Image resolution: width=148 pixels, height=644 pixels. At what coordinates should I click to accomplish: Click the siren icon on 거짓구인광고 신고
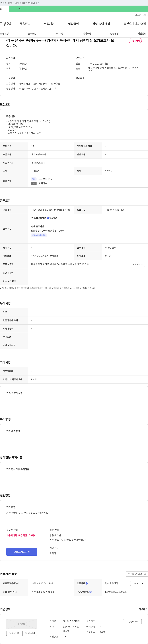click(129, 574)
